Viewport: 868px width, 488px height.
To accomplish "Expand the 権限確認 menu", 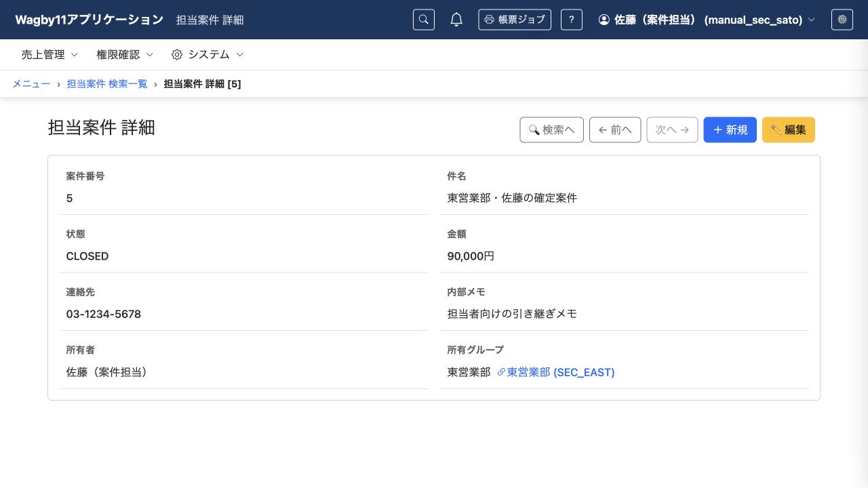I will (125, 54).
